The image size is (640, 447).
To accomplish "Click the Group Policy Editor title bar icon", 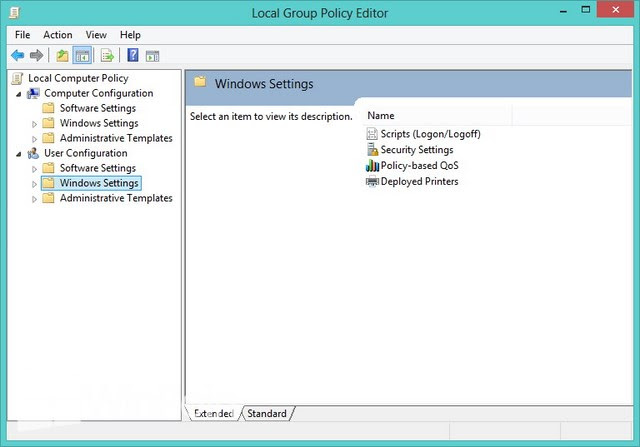I will pyautogui.click(x=15, y=13).
